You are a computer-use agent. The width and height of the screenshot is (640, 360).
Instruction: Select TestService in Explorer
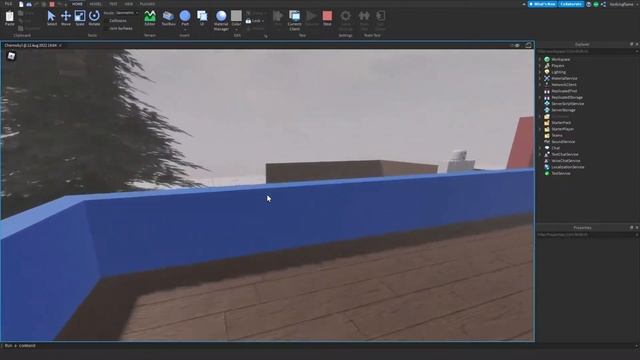[x=560, y=173]
